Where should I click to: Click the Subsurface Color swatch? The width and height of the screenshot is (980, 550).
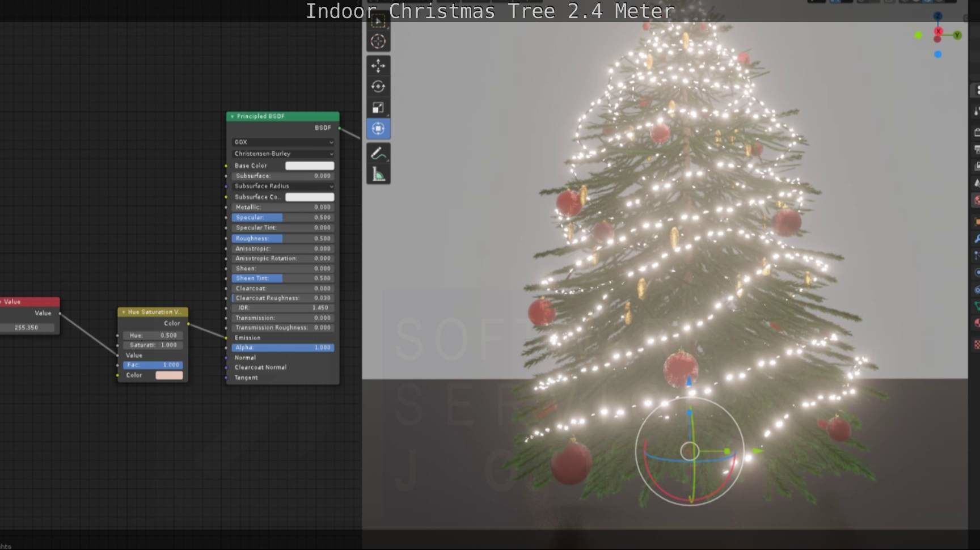click(310, 197)
